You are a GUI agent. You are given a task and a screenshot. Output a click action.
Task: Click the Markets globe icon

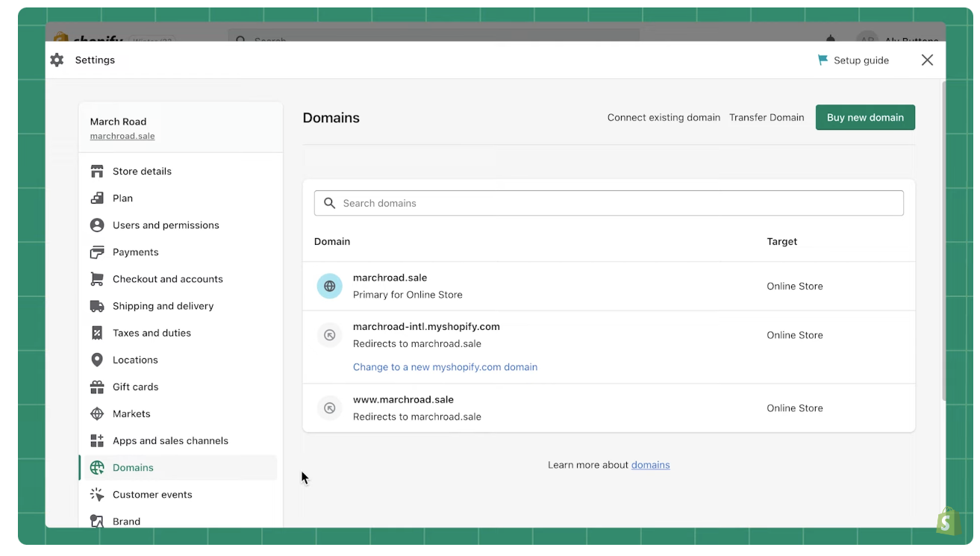click(98, 413)
